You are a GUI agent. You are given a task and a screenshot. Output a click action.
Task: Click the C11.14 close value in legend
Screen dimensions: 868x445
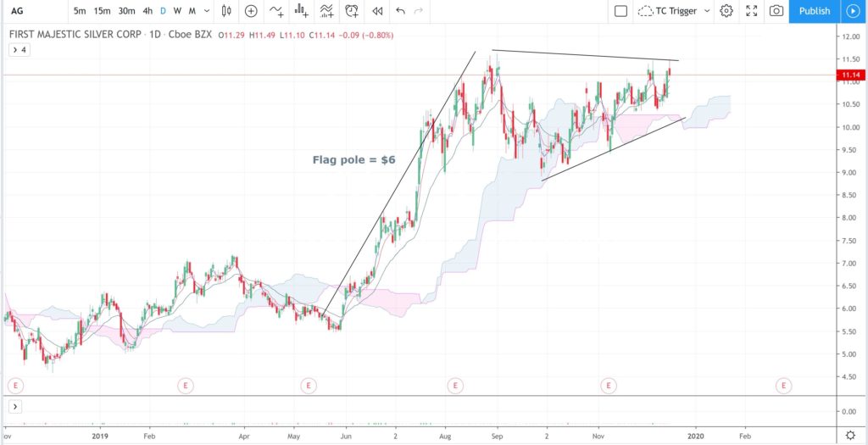[x=321, y=35]
